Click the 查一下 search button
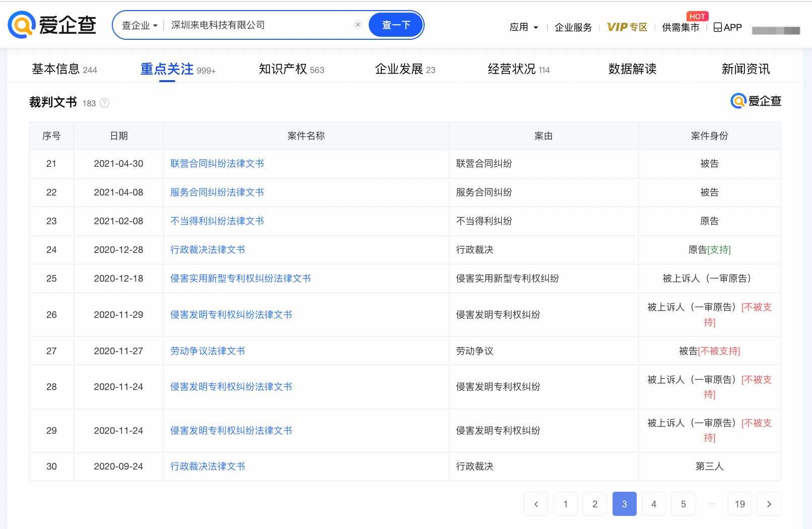 tap(396, 25)
